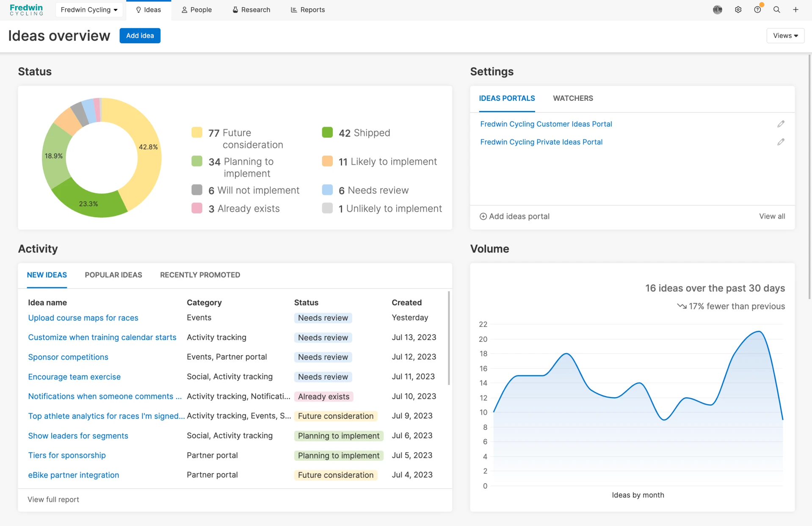812x526 pixels.
Task: Open the search magnifier icon
Action: pos(776,10)
